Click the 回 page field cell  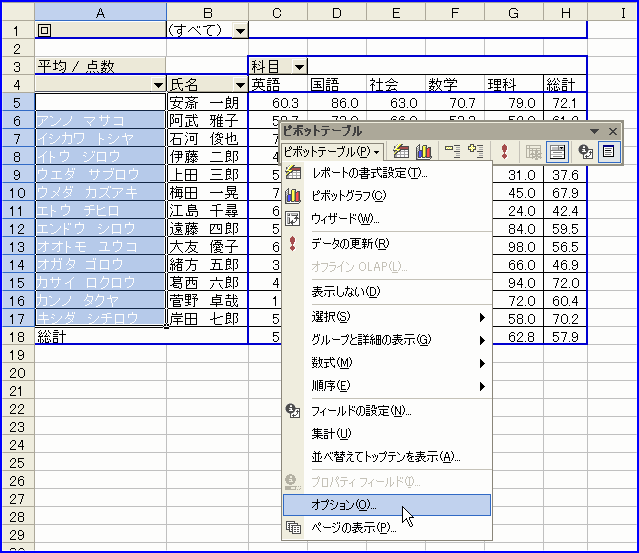point(100,31)
